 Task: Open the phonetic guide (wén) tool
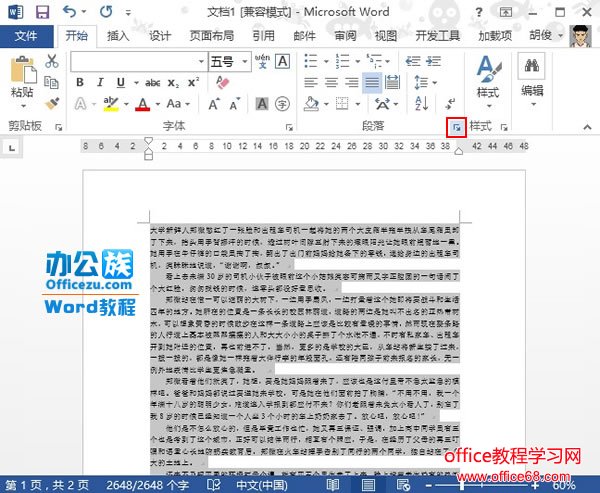(x=262, y=61)
